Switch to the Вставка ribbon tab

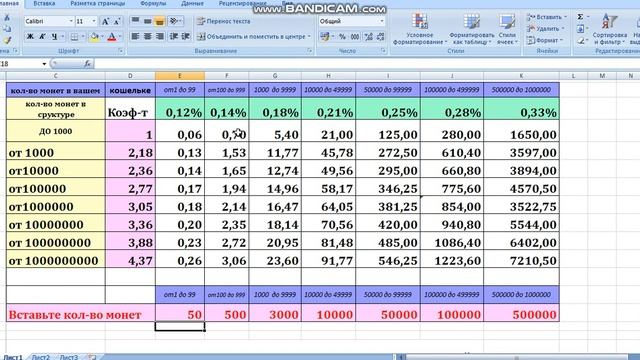point(44,4)
